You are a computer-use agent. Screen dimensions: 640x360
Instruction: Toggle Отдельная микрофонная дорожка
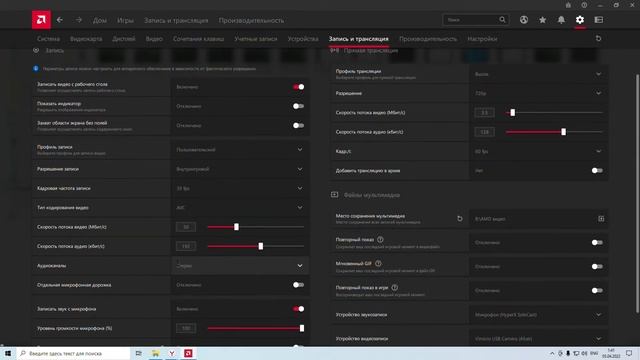[298, 285]
